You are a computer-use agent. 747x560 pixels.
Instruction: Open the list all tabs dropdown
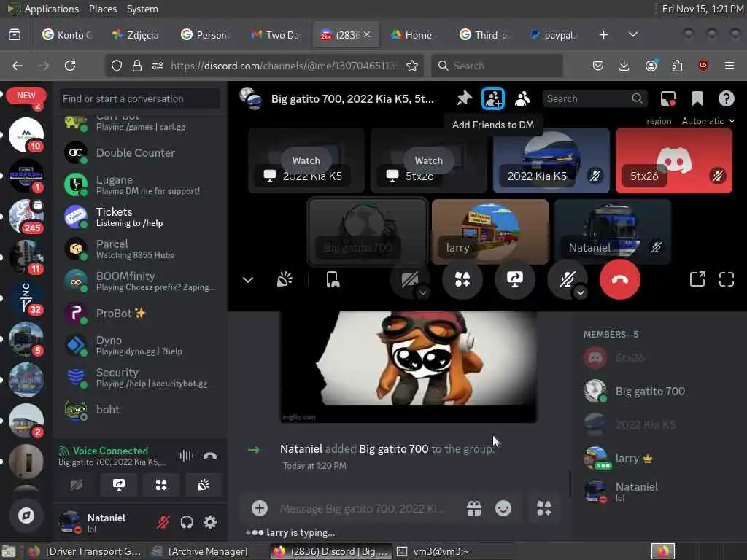[x=632, y=35]
